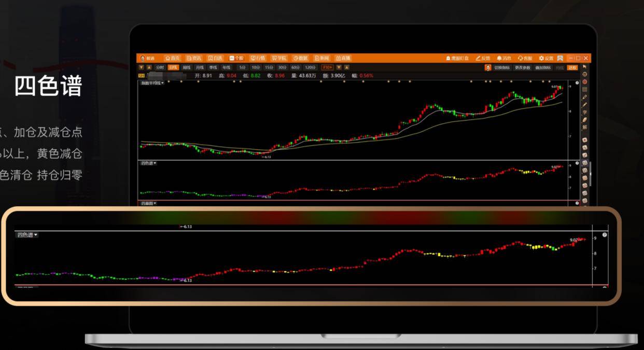The height and width of the screenshot is (350, 644).
Task: Click the F10 info button
Action: pos(327,67)
